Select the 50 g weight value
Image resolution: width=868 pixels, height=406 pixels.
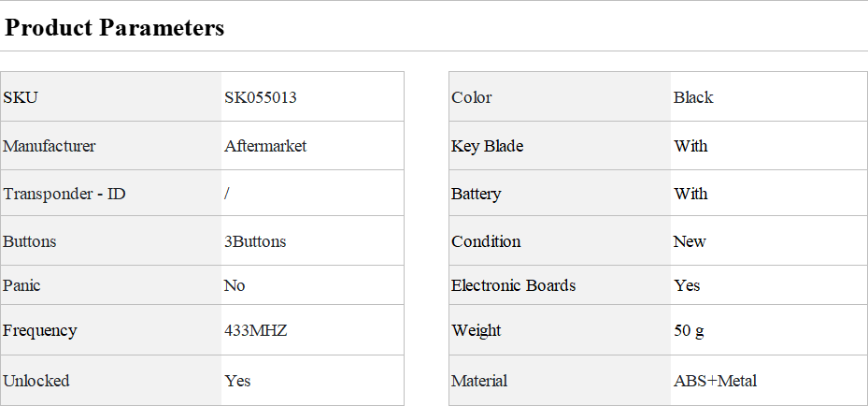point(689,330)
